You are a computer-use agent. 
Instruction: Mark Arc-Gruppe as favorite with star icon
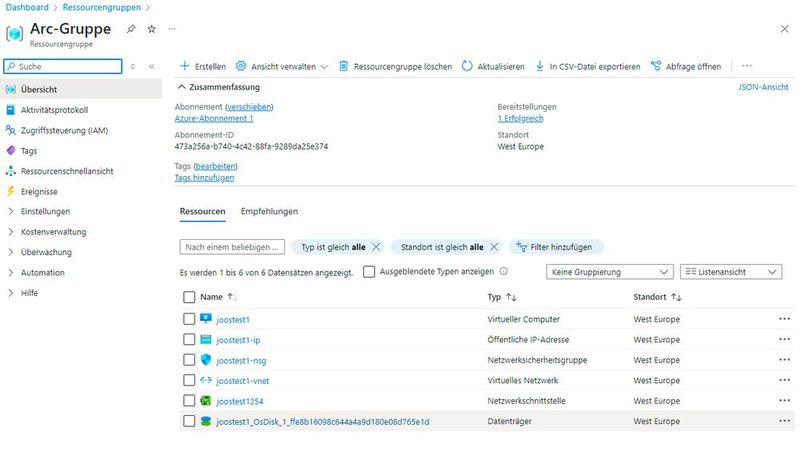coord(152,29)
